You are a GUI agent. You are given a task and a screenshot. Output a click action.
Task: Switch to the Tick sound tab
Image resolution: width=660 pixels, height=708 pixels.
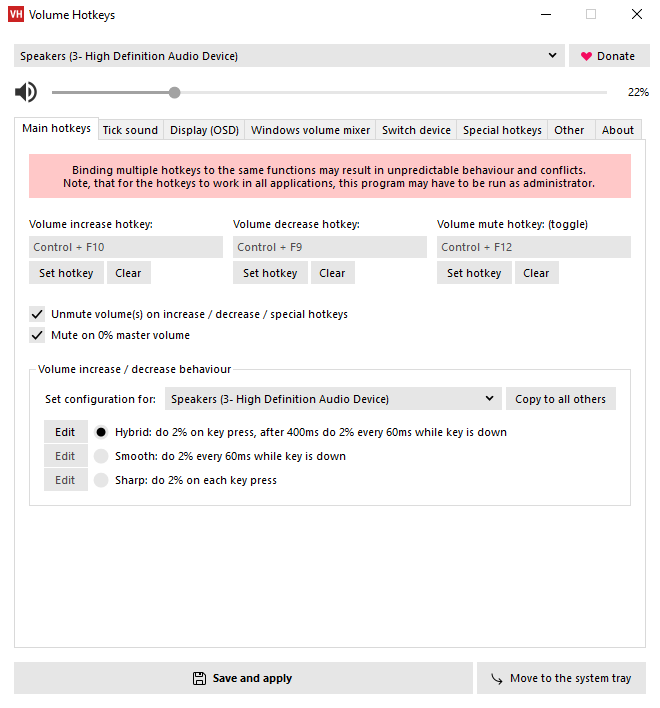(130, 130)
